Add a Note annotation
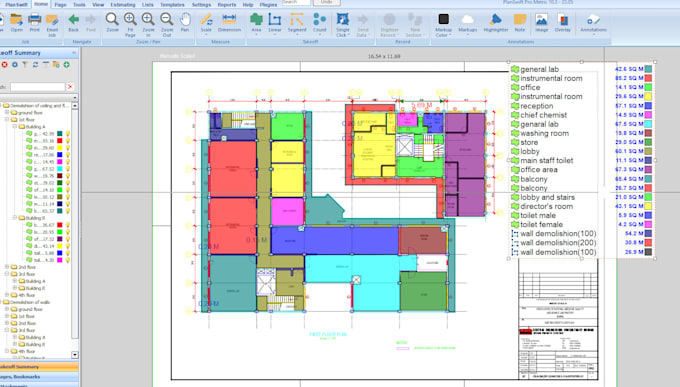680x387 pixels. tap(520, 23)
